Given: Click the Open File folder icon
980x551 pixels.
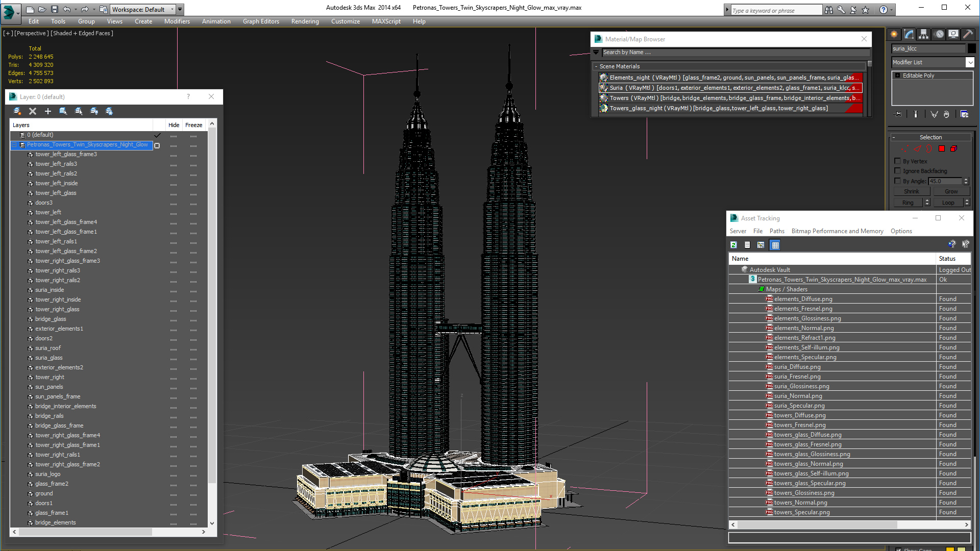Looking at the screenshot, I should pyautogui.click(x=42, y=9).
